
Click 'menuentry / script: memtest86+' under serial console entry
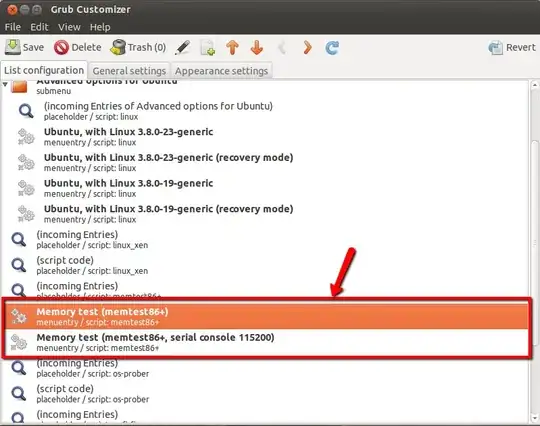click(98, 348)
